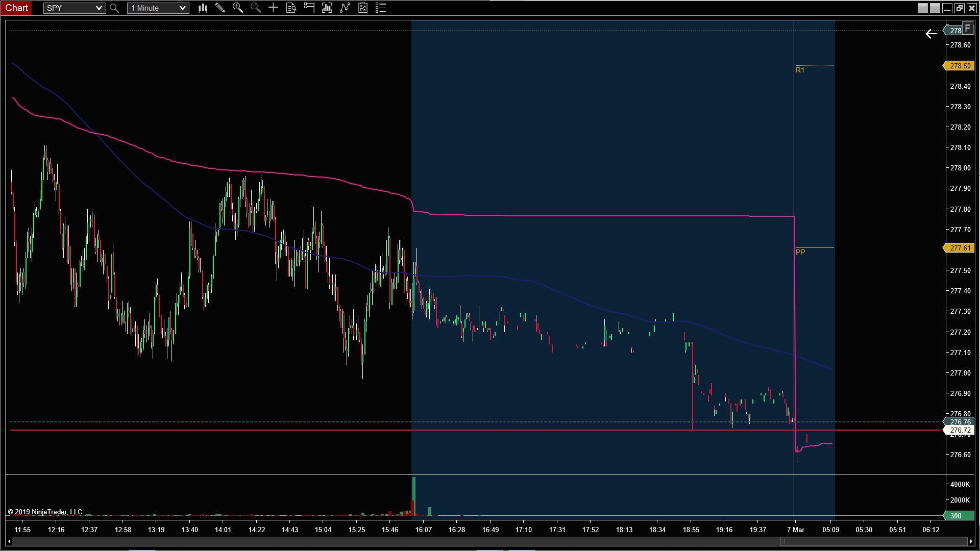Open the chart properties list icon
980x551 pixels.
[381, 8]
